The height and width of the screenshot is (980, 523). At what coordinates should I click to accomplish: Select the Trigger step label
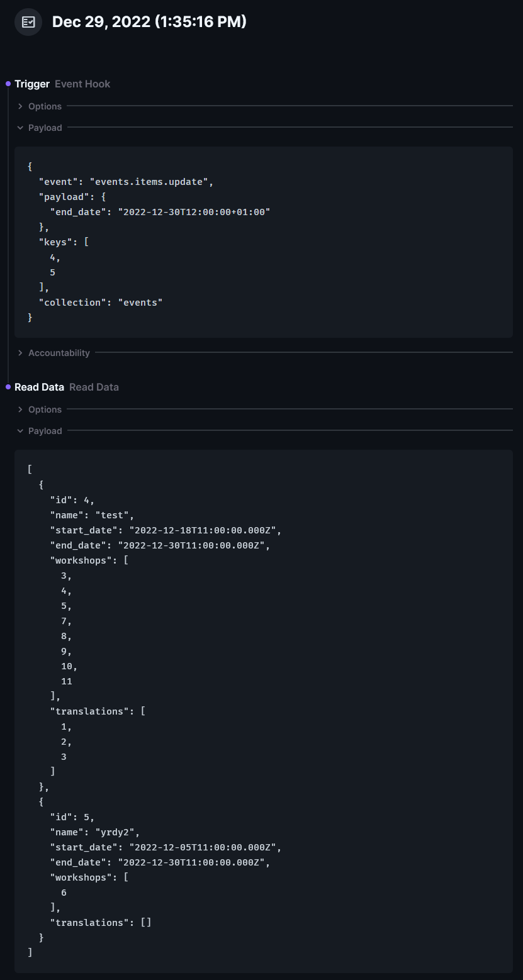(x=32, y=83)
